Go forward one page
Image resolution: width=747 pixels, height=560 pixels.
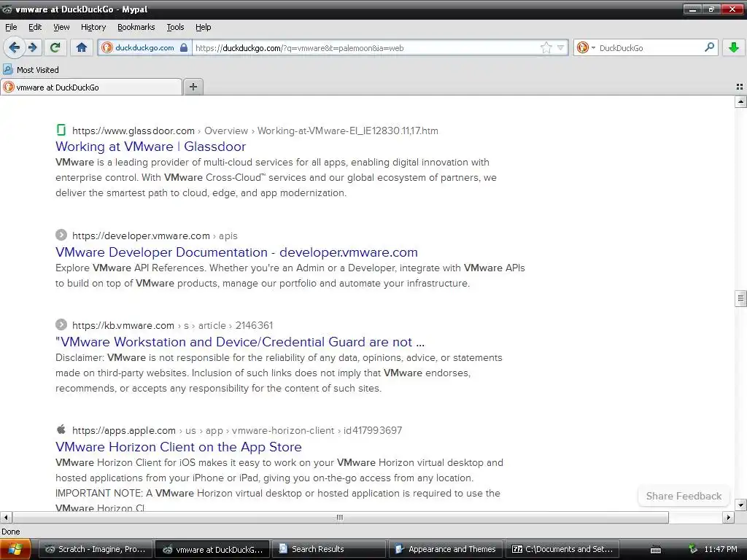[33, 47]
